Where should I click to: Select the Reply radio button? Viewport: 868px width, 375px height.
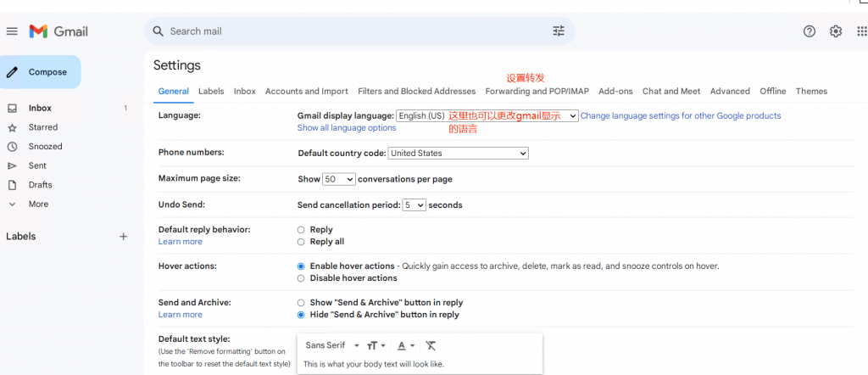[x=301, y=229]
